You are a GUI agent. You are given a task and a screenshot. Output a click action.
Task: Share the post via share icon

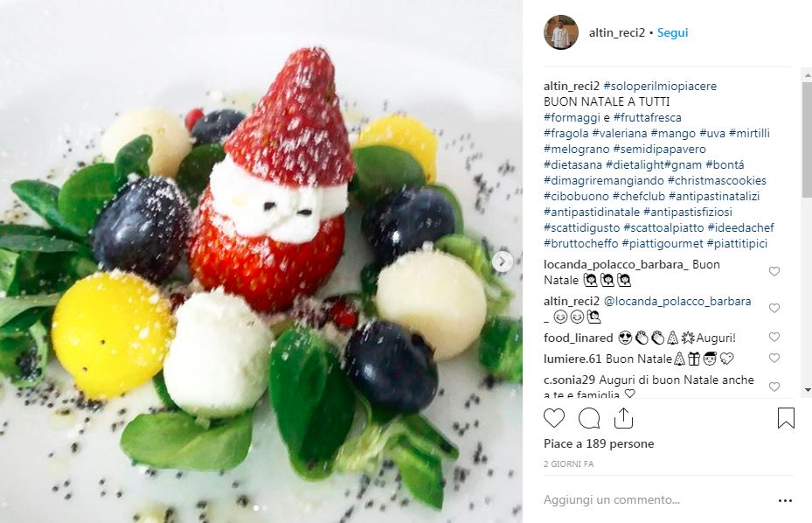click(x=623, y=418)
